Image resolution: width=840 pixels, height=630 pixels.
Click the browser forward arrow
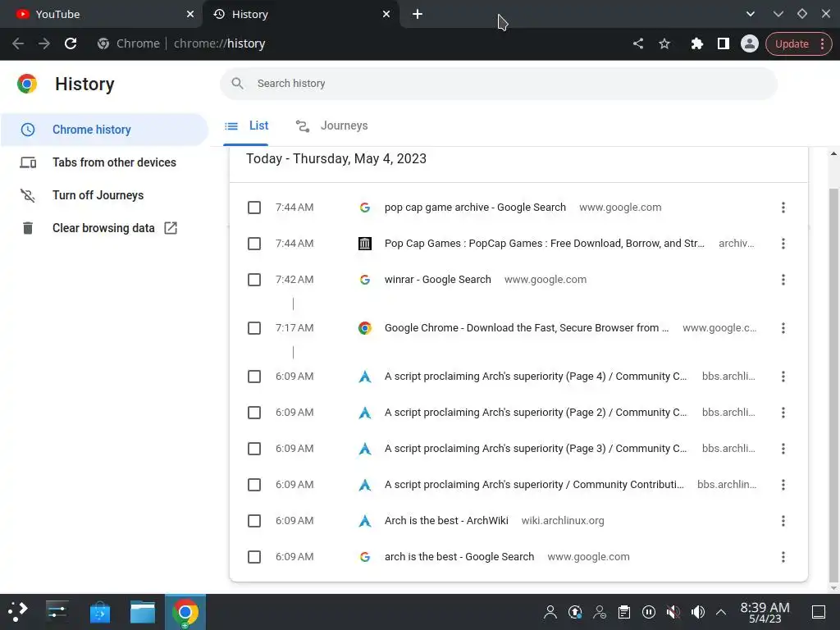point(44,43)
